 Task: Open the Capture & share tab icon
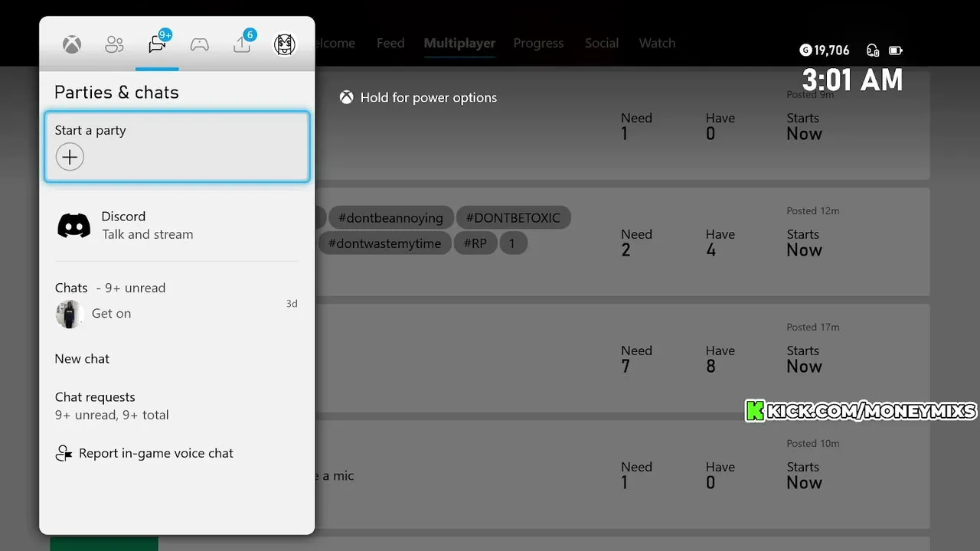243,43
